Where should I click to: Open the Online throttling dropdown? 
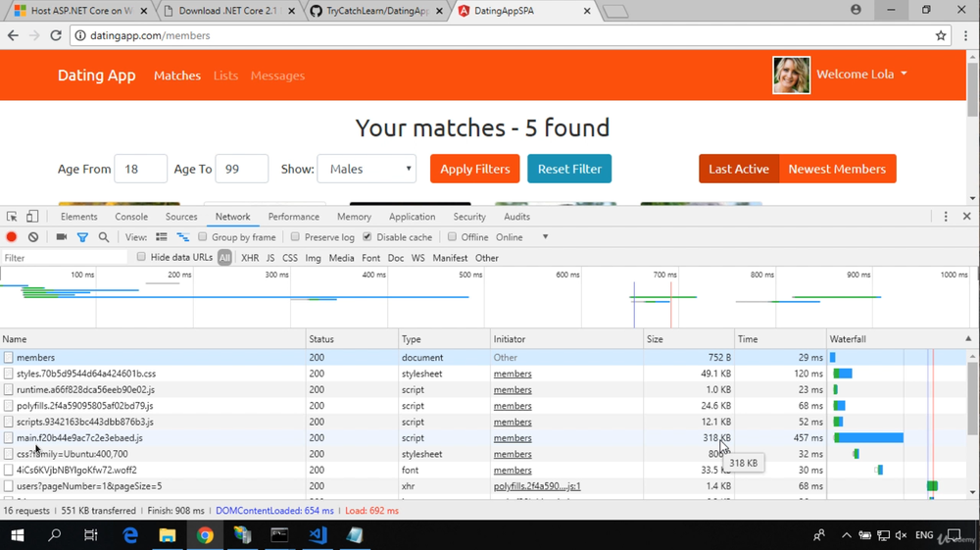tap(522, 237)
